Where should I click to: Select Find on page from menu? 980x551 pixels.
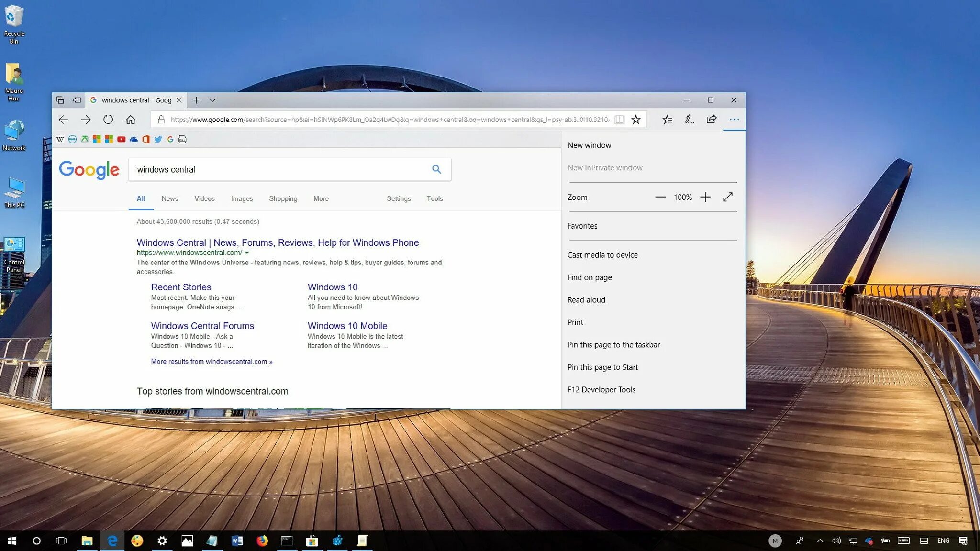coord(590,277)
